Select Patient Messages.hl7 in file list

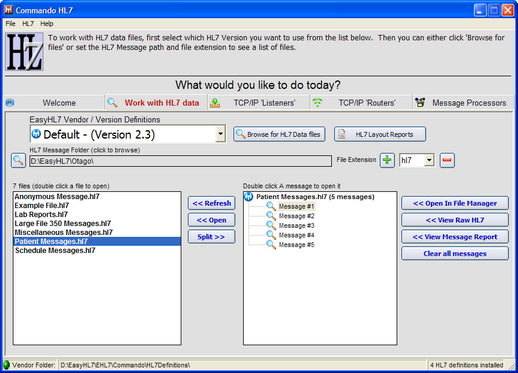tap(97, 241)
